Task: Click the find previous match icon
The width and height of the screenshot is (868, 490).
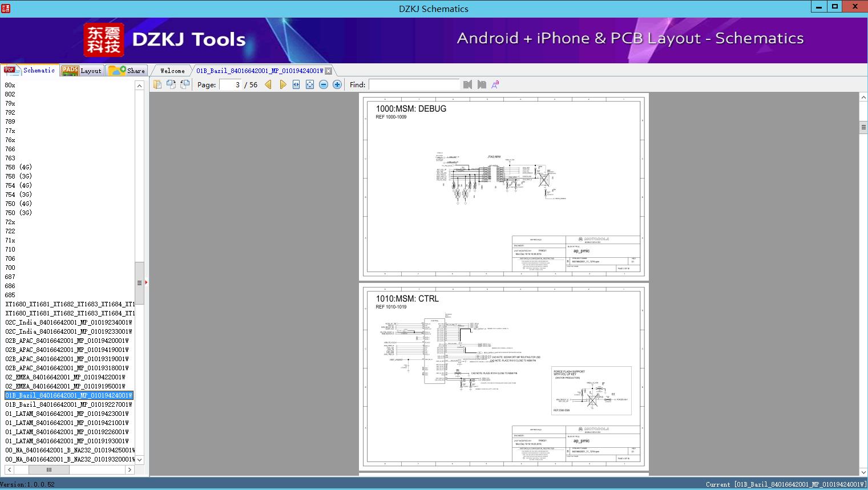Action: 468,84
